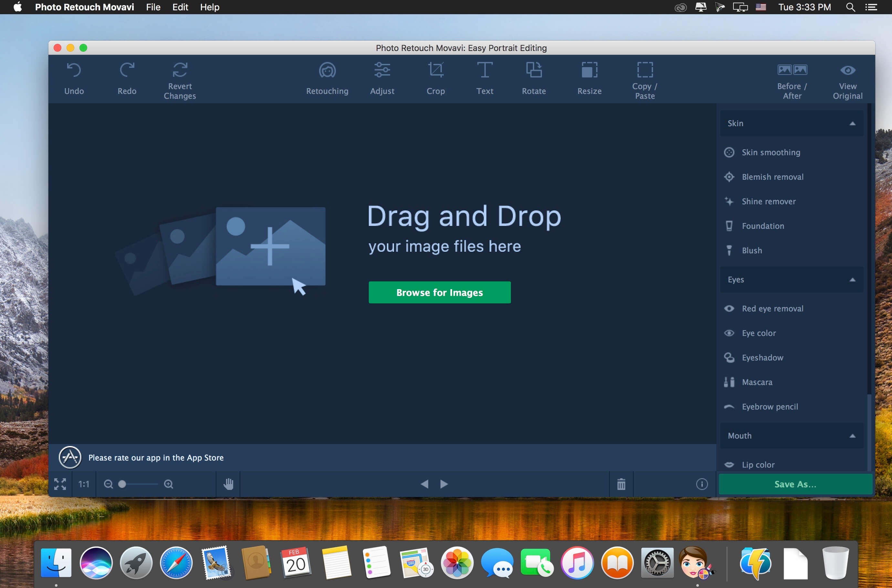This screenshot has width=892, height=588.
Task: Collapse the Eyes section
Action: coord(852,280)
